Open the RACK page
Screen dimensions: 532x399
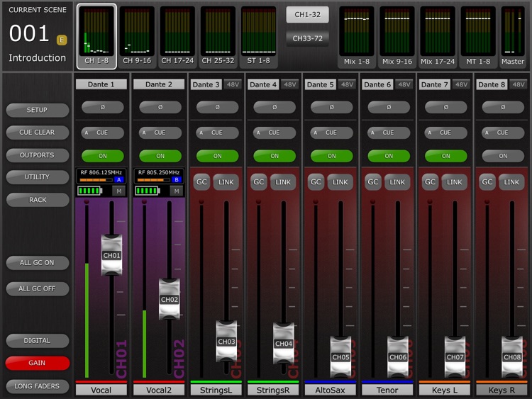click(x=38, y=200)
